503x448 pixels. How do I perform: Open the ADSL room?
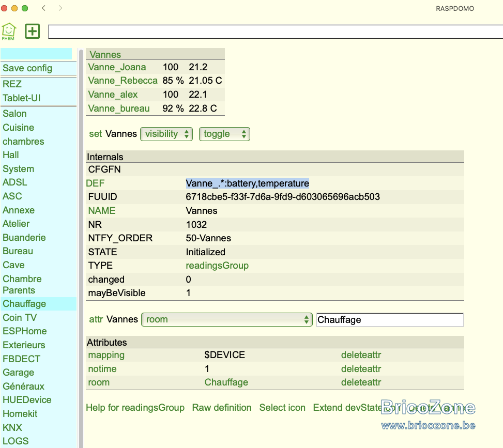coord(15,182)
